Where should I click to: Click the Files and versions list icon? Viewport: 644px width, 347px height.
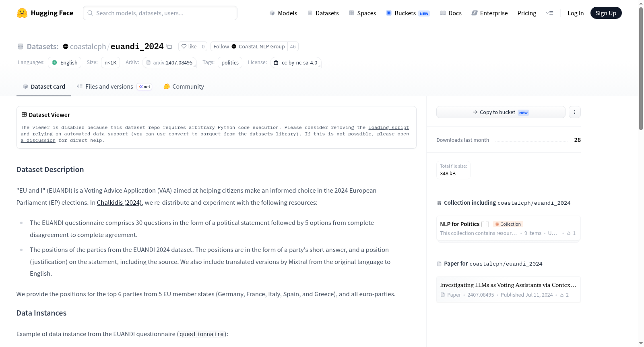(x=80, y=86)
